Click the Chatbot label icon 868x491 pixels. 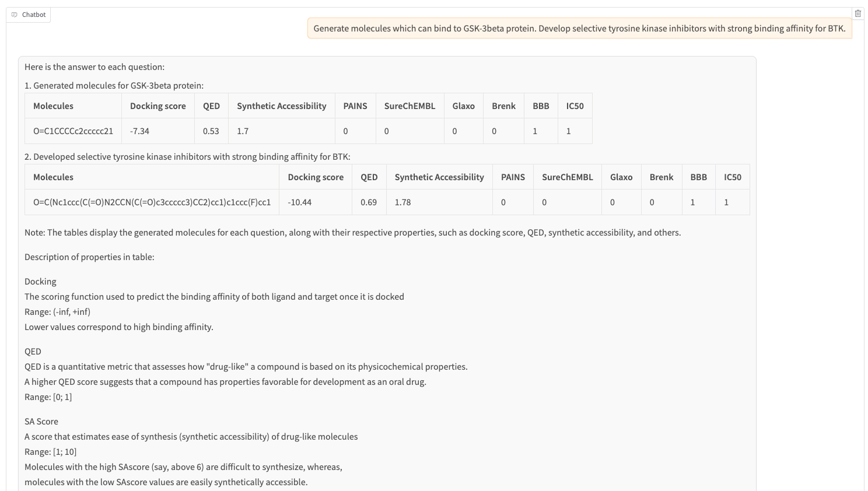[x=15, y=15]
